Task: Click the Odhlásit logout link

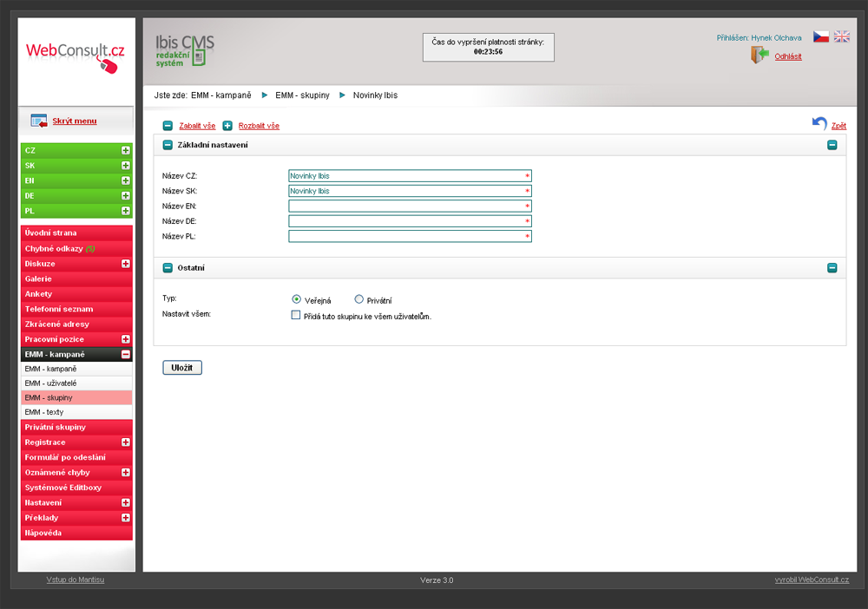Action: pyautogui.click(x=788, y=56)
